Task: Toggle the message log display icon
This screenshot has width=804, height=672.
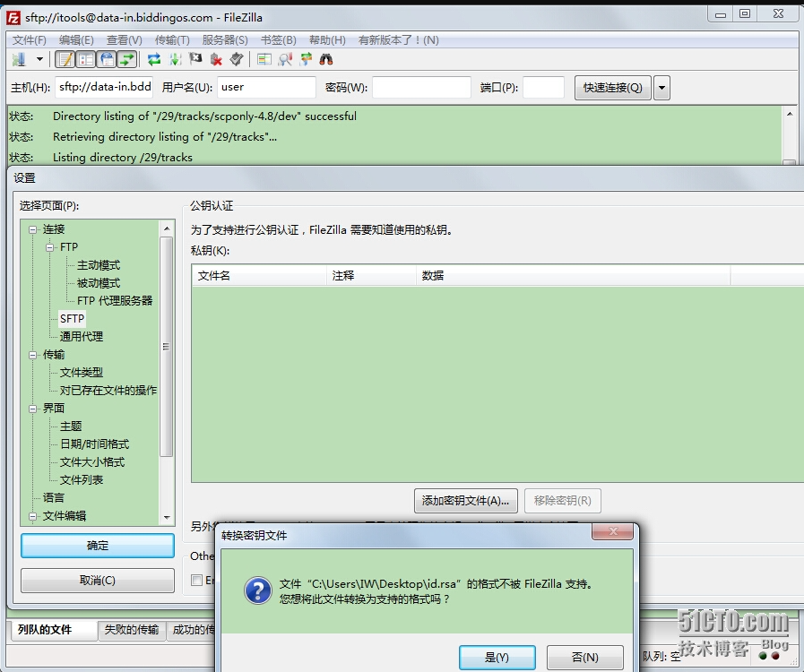Action: pyautogui.click(x=65, y=60)
